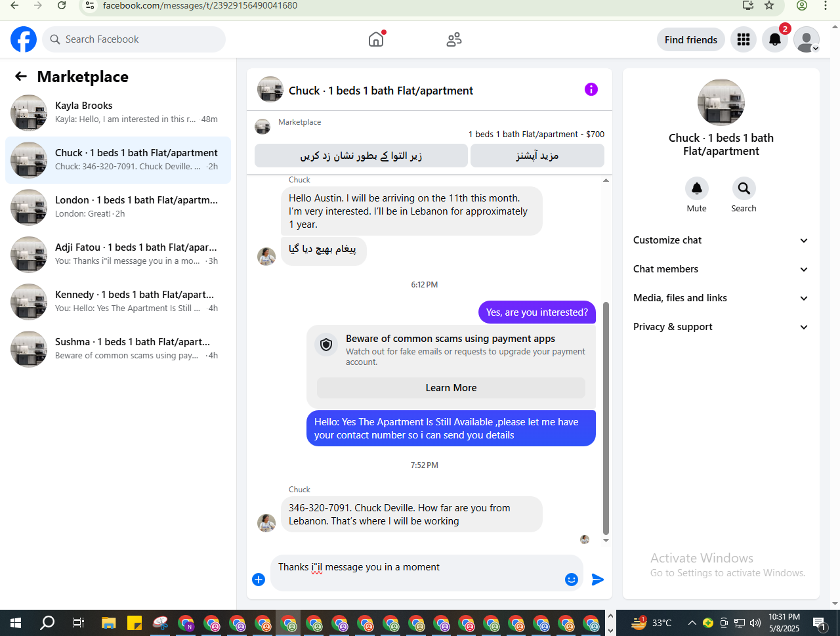The height and width of the screenshot is (636, 840).
Task: Expand the Privacy & support section
Action: (721, 327)
